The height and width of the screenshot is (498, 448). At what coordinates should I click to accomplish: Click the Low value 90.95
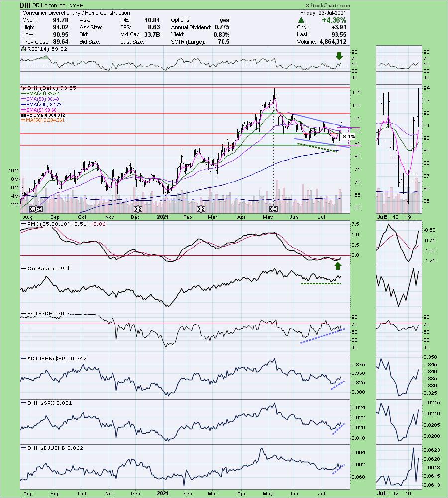tap(60, 35)
